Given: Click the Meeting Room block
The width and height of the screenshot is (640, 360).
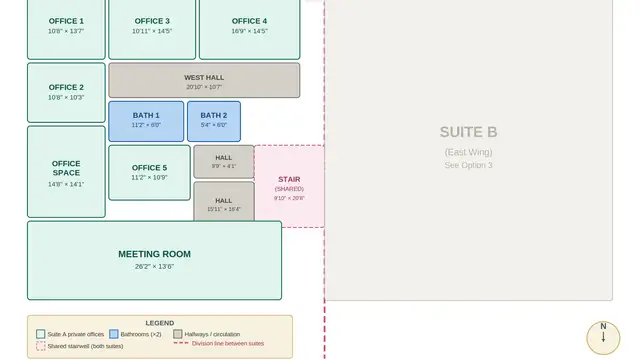Looking at the screenshot, I should click(154, 260).
